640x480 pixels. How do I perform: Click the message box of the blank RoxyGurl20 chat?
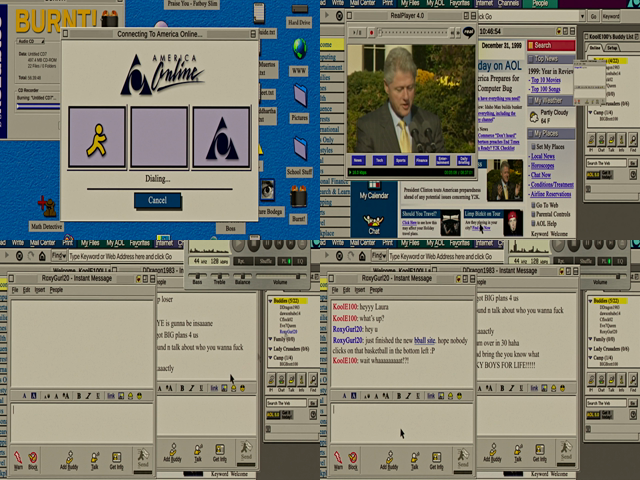pyautogui.click(x=82, y=423)
